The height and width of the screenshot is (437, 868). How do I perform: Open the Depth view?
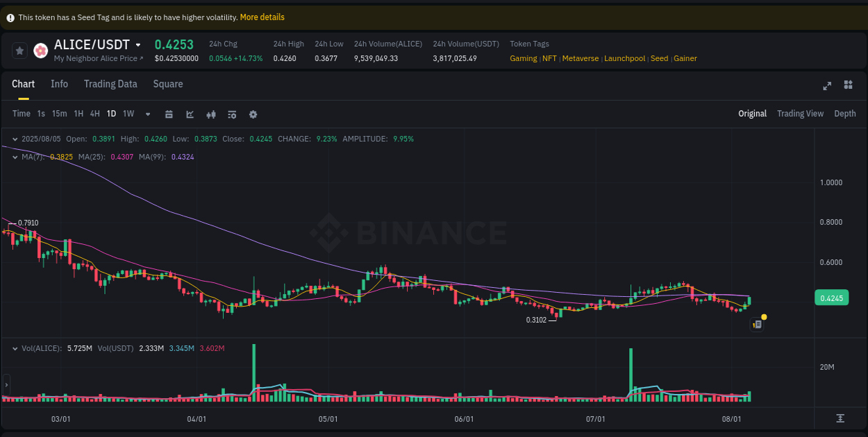click(845, 113)
